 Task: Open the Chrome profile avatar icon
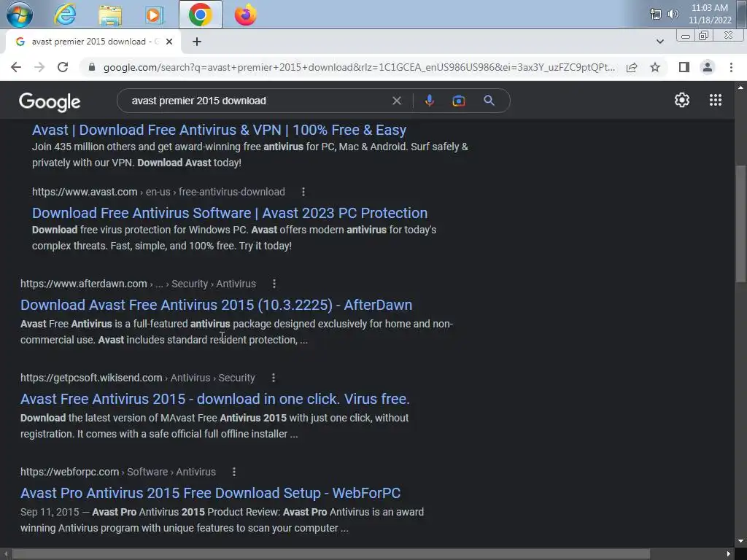tap(708, 67)
